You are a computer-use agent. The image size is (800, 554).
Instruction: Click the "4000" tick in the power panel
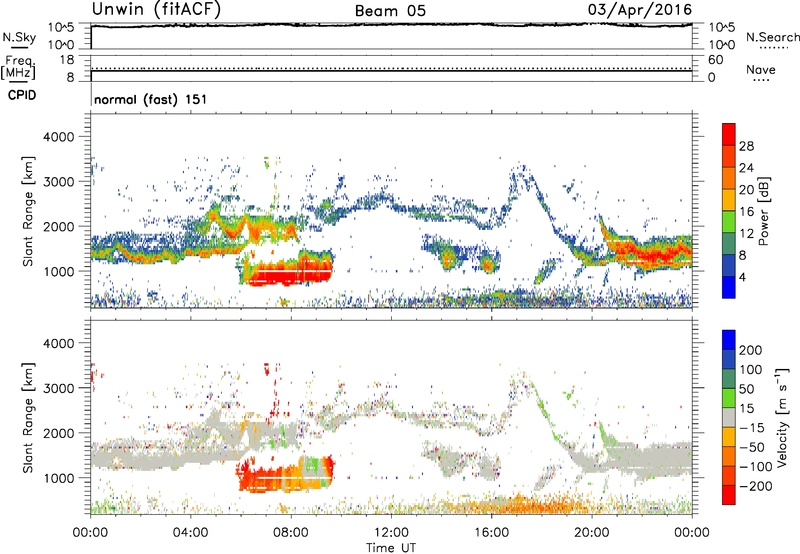(x=59, y=137)
